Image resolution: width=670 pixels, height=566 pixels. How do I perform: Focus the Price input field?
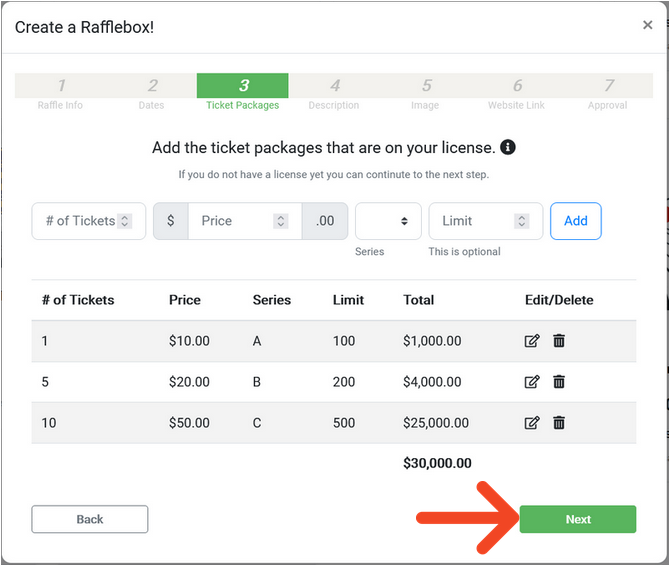coord(245,221)
